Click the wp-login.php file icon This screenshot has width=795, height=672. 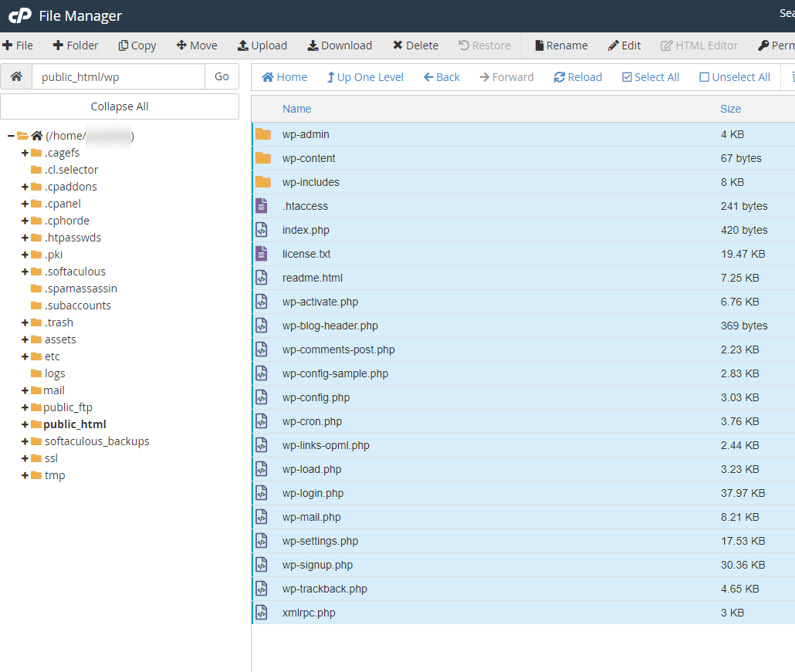(262, 492)
